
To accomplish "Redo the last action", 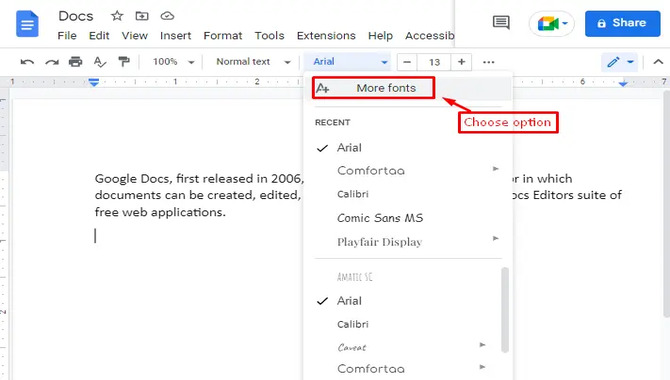I will [52, 62].
